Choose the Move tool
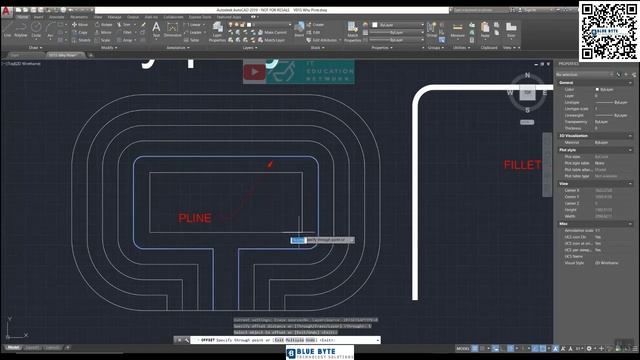640x360 pixels. click(x=80, y=25)
